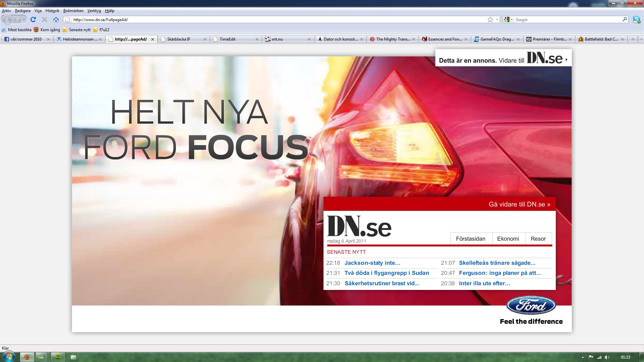The height and width of the screenshot is (362, 644).
Task: Switch to the TimeEdit tab
Action: (236, 39)
